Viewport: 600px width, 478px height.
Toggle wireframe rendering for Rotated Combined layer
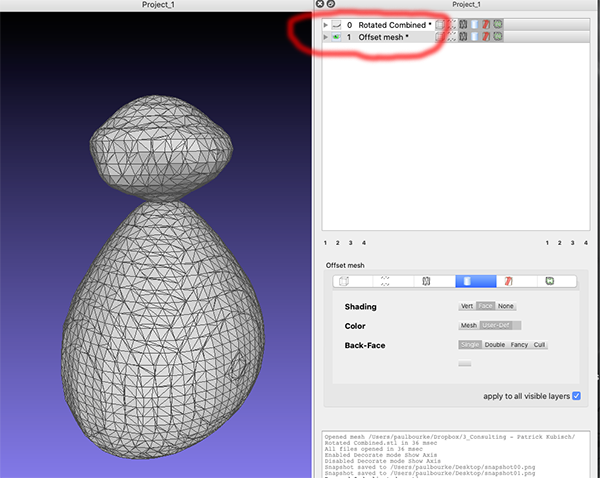tap(463, 25)
